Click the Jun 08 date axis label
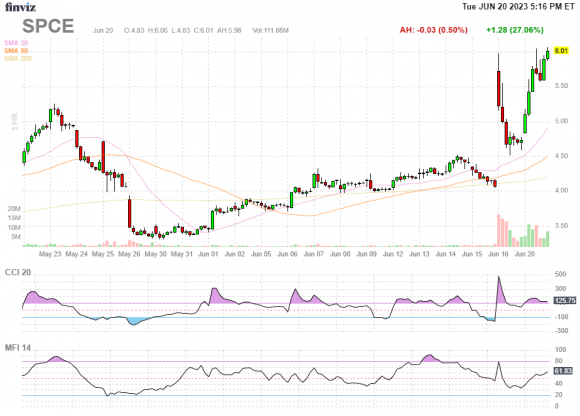580x416 pixels. [x=340, y=254]
